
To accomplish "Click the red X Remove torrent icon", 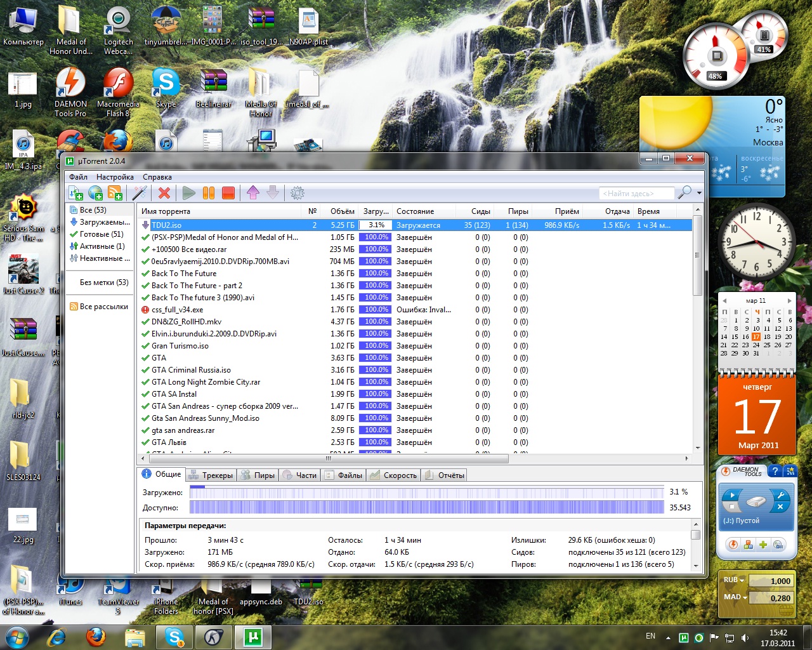I will pos(164,193).
